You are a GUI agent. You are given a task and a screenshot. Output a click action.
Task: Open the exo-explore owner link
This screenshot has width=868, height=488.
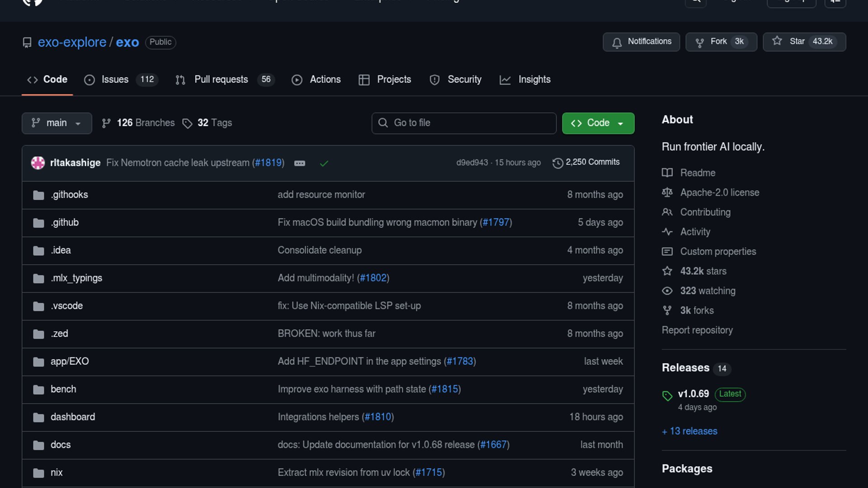point(72,42)
